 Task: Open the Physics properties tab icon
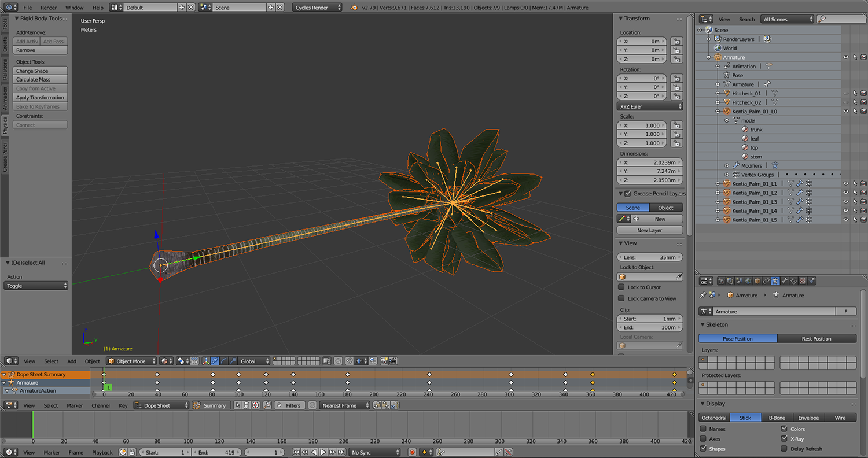tap(812, 281)
